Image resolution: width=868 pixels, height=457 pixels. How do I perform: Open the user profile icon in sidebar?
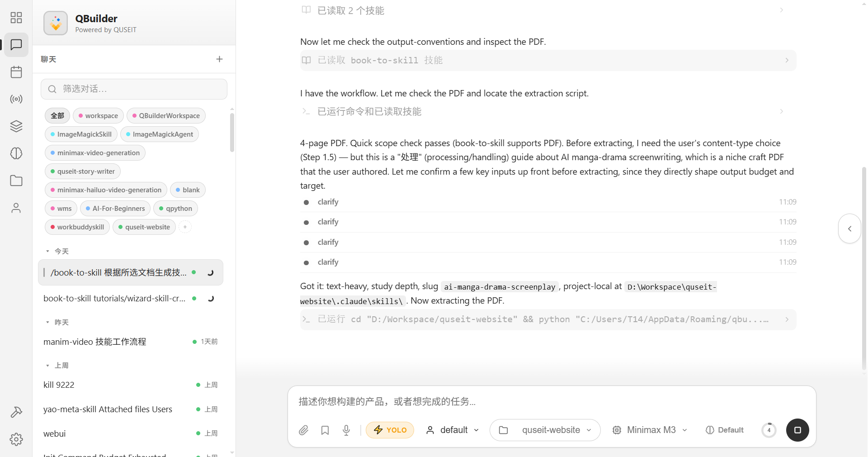click(x=16, y=208)
